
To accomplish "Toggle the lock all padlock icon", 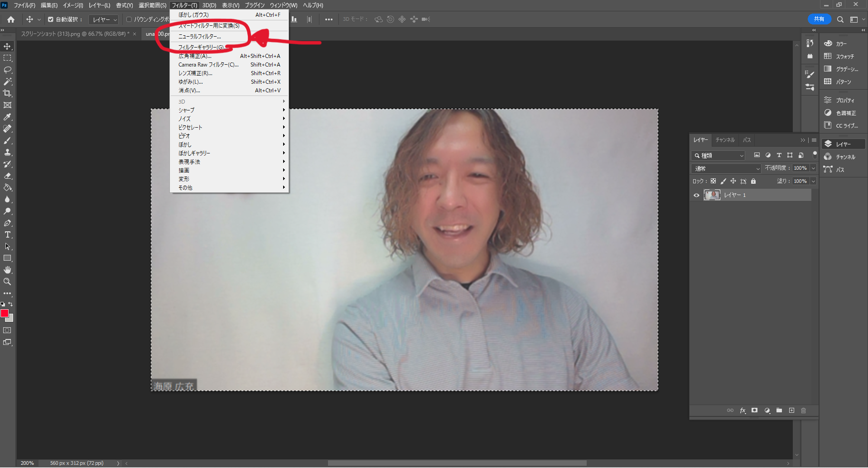I will [x=753, y=181].
